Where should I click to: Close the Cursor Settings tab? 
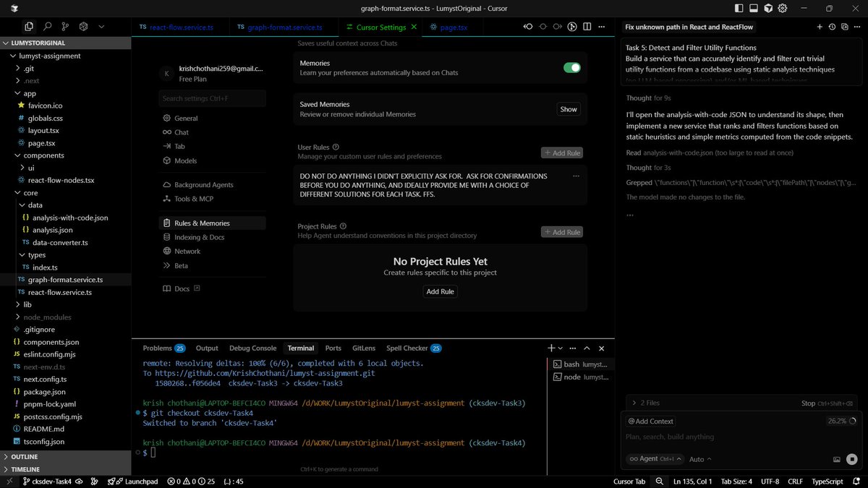coord(414,27)
